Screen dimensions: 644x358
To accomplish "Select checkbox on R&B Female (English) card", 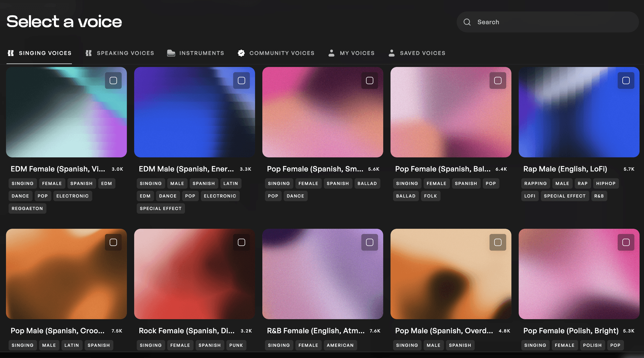I will click(x=370, y=242).
